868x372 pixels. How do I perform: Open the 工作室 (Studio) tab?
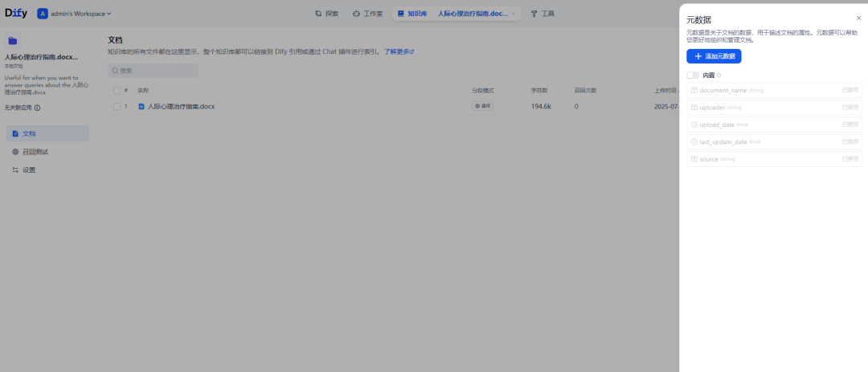click(x=367, y=14)
